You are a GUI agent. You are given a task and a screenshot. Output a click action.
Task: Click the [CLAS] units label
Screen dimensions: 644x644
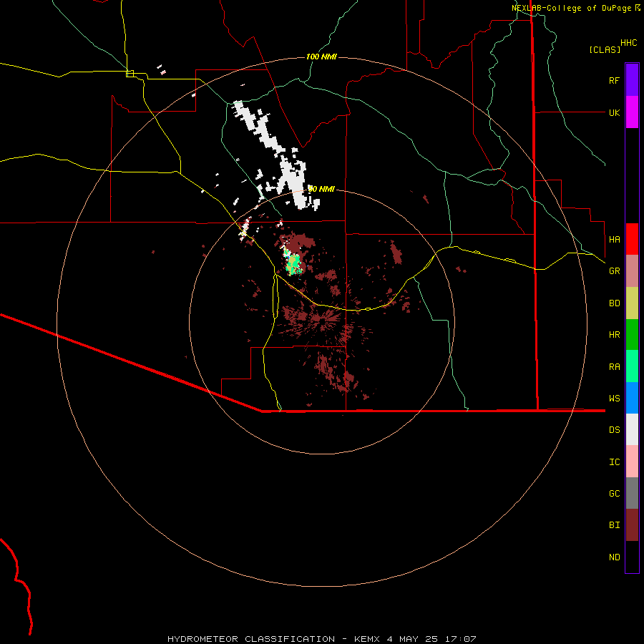605,49
